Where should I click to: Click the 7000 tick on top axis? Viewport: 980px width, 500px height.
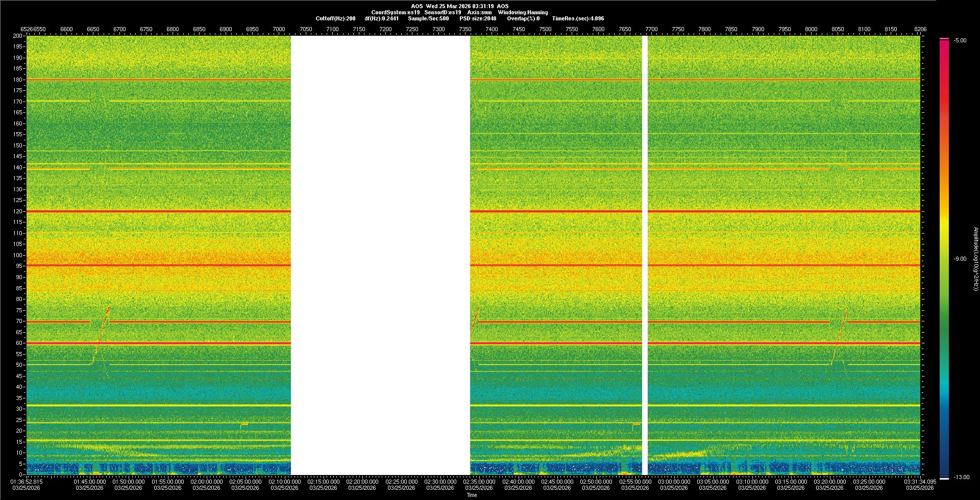279,29
